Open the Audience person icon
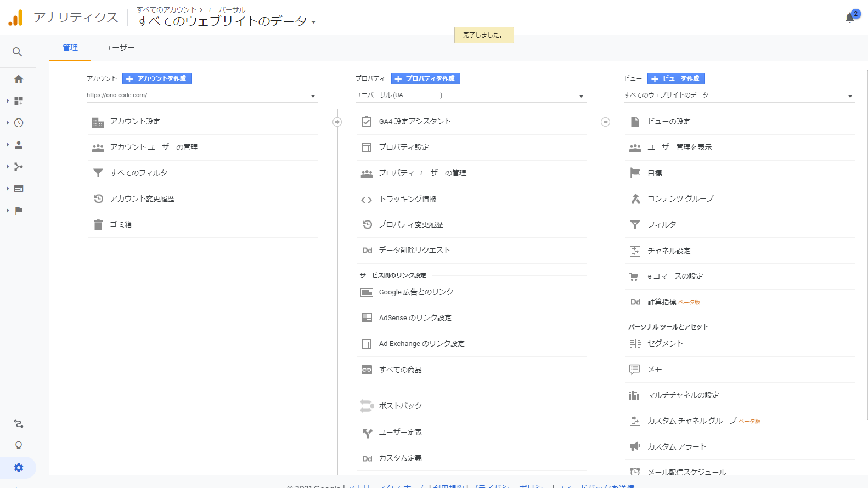 [19, 145]
